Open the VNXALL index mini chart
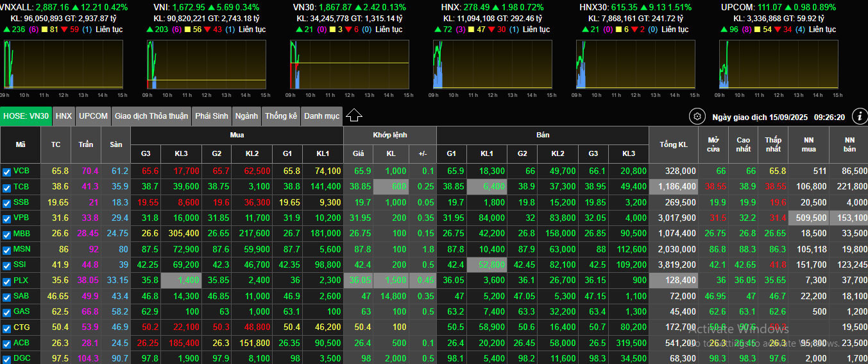868x364 pixels. click(x=63, y=64)
